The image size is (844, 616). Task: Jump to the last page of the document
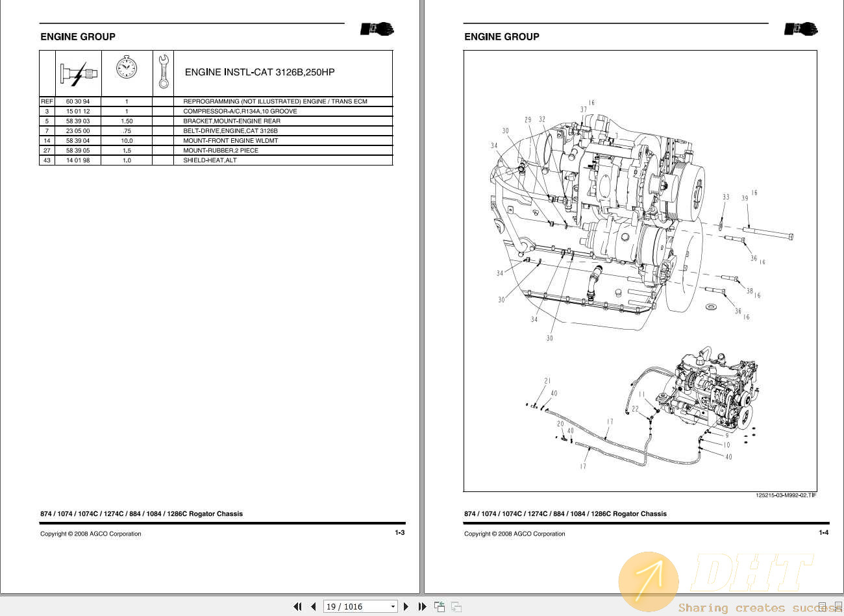pos(422,606)
